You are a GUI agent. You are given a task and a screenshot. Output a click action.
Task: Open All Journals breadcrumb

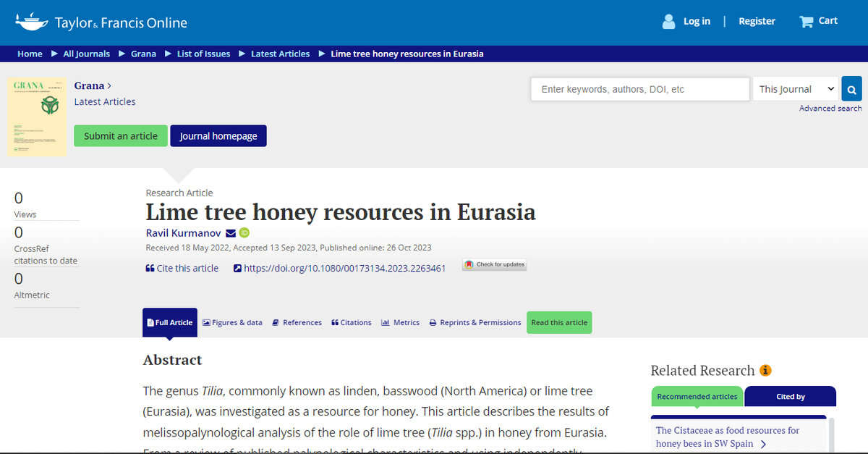87,54
